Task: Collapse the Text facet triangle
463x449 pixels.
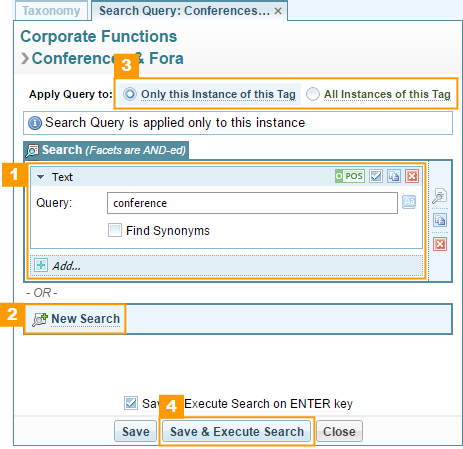Action: click(x=41, y=177)
